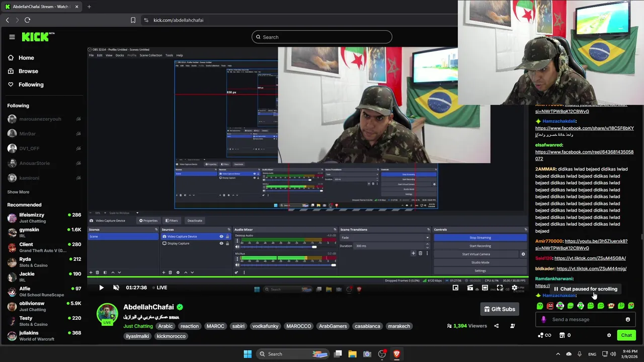This screenshot has width=644, height=362.
Task: Toggle eye visibility of Video Capture Device source
Action: coord(221,236)
